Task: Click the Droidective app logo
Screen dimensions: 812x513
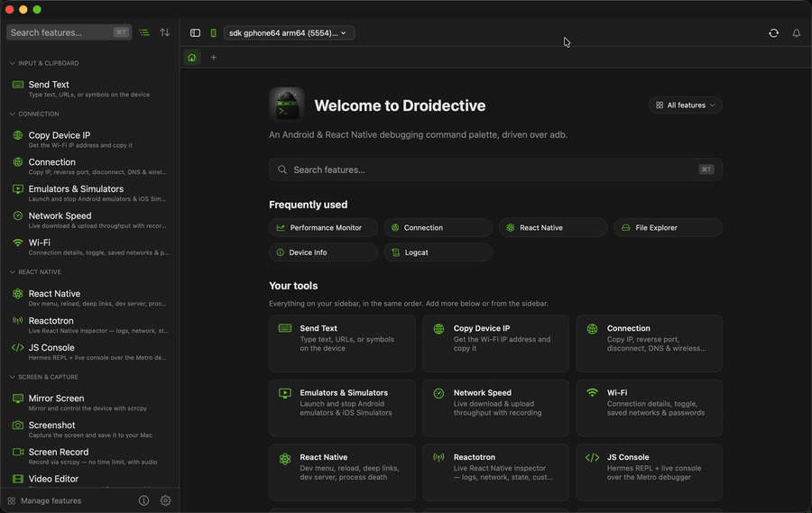Action: (x=286, y=105)
